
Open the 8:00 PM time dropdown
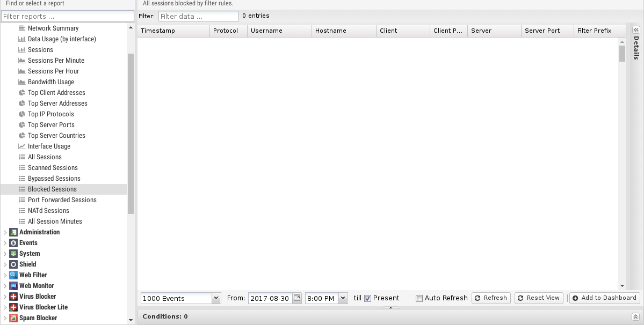(x=343, y=298)
